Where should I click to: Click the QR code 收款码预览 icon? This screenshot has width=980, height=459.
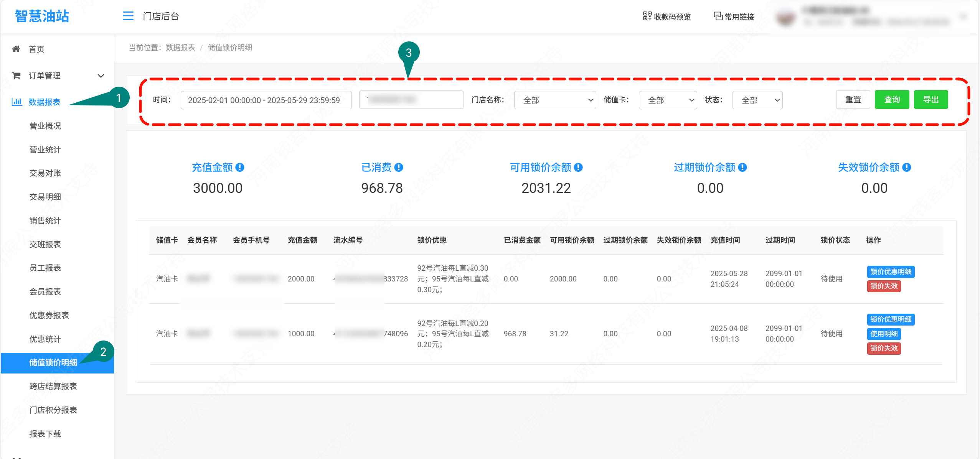[647, 16]
